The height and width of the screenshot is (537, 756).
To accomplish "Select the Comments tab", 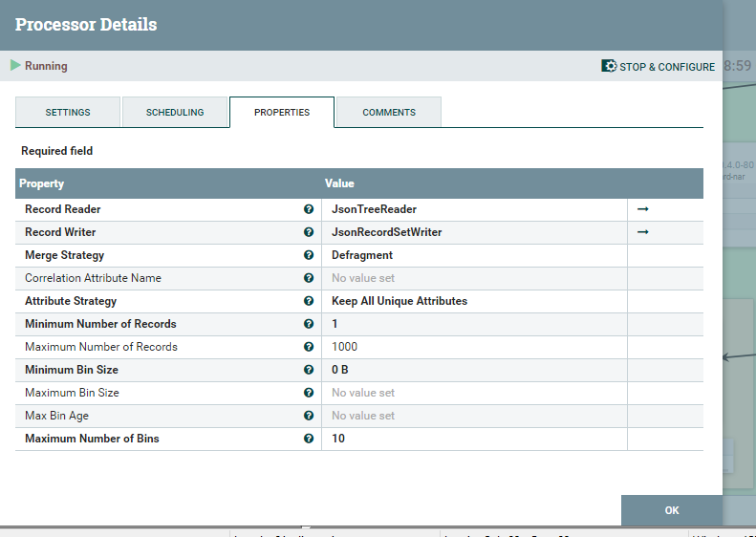I will (389, 113).
